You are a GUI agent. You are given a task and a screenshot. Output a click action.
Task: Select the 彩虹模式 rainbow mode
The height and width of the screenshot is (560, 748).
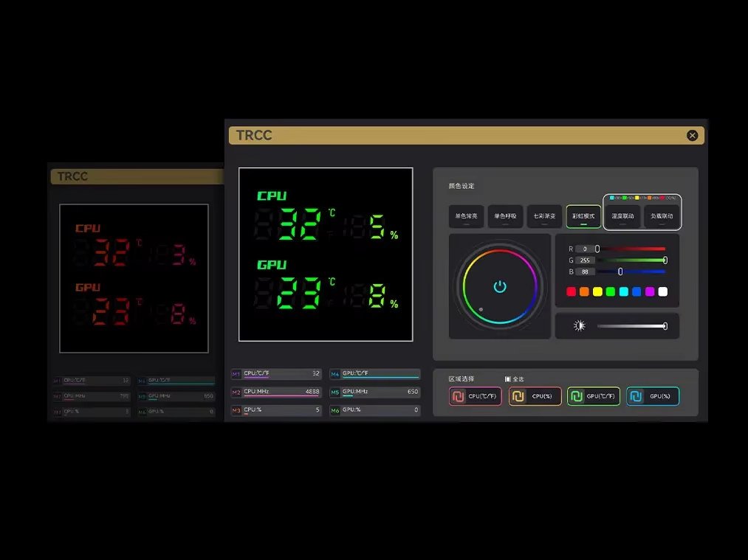click(x=583, y=216)
